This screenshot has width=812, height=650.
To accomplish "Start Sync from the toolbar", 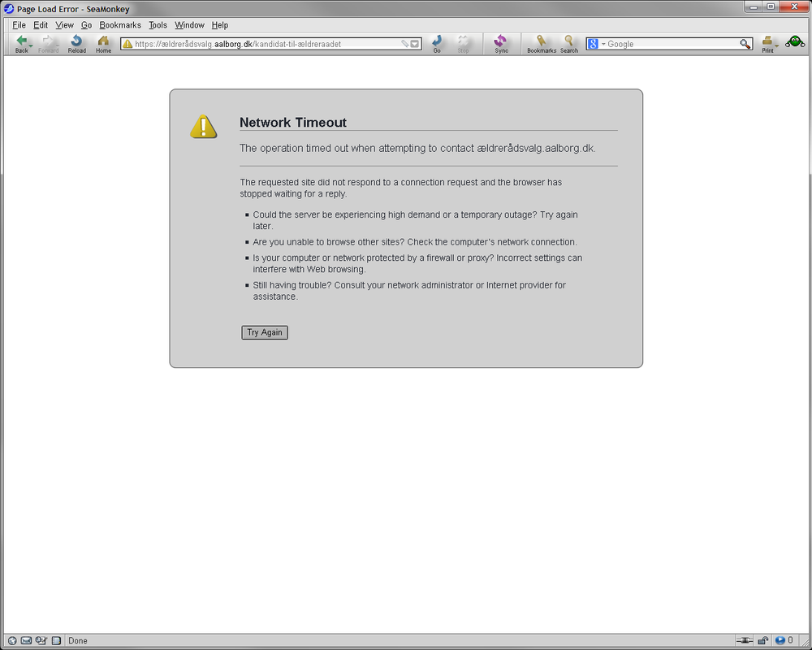I will pyautogui.click(x=501, y=44).
